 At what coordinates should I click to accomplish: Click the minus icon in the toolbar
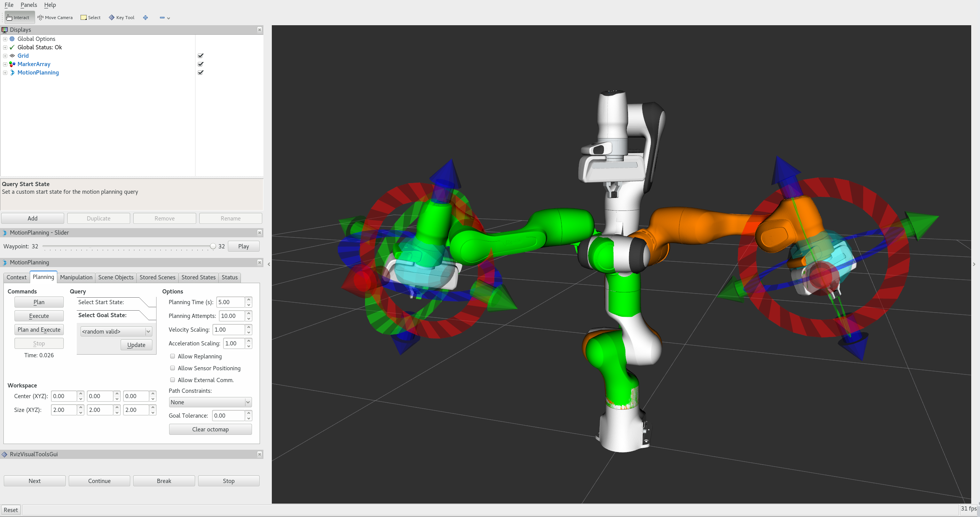pyautogui.click(x=161, y=18)
